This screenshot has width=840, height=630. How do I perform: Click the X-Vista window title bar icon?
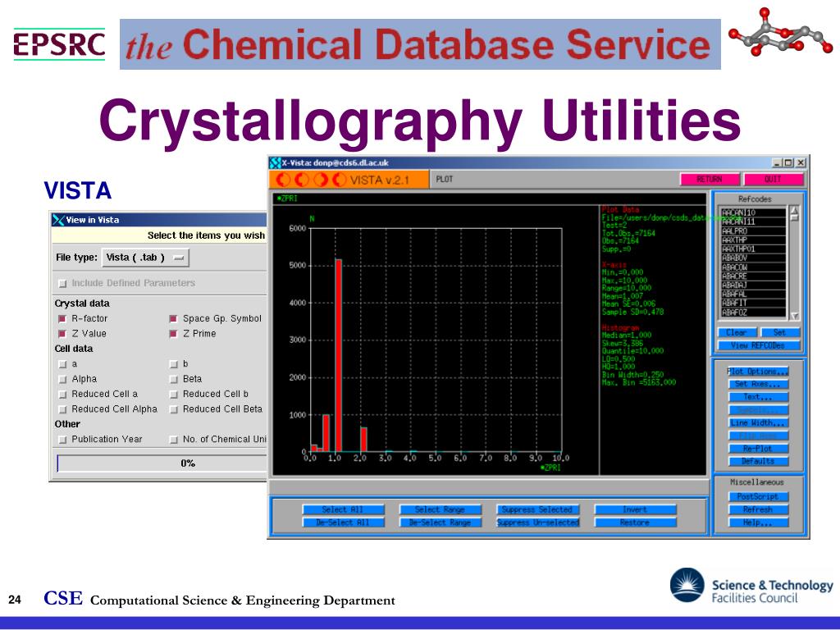point(276,162)
